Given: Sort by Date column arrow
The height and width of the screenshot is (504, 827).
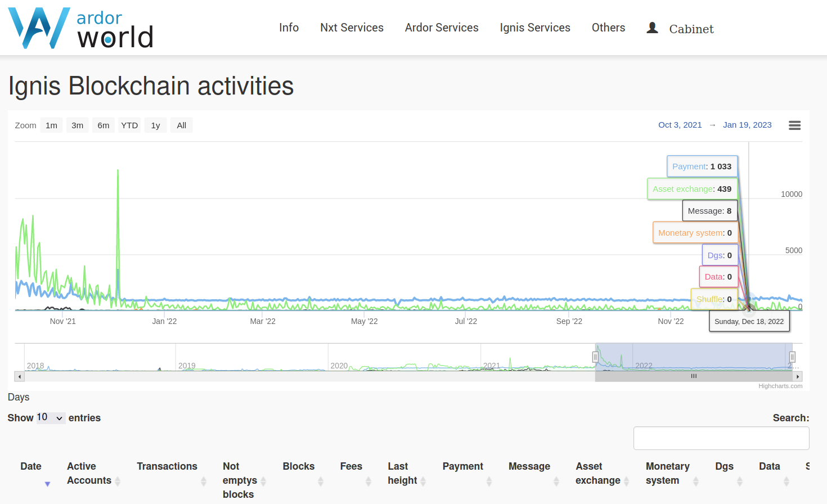Looking at the screenshot, I should point(47,484).
